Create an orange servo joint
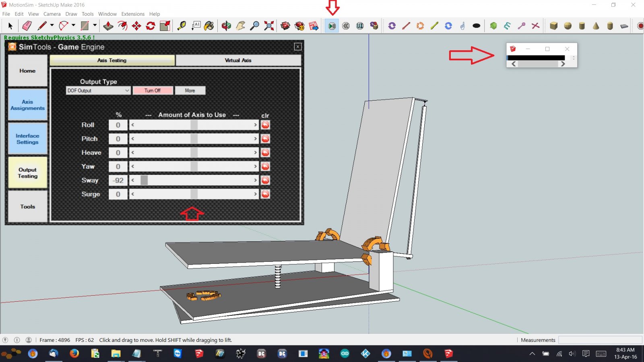This screenshot has height=362, width=644. pyautogui.click(x=420, y=26)
